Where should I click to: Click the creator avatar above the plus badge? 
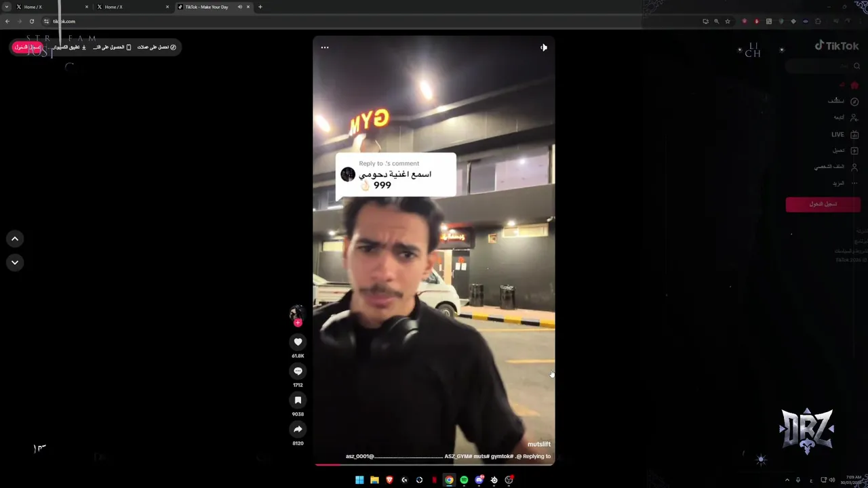[x=296, y=312]
